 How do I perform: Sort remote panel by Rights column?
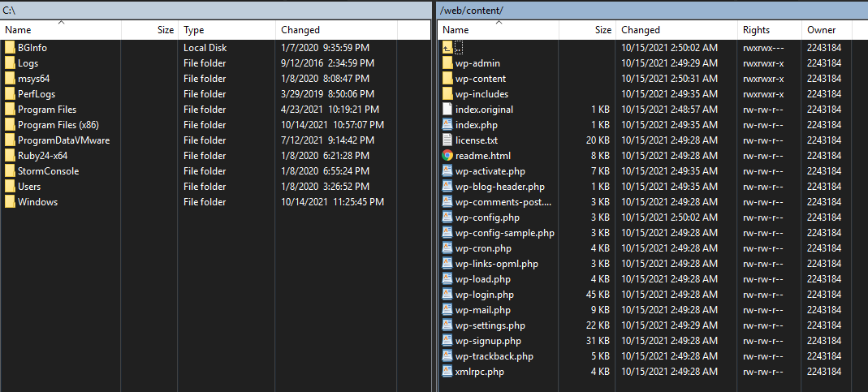[770, 30]
